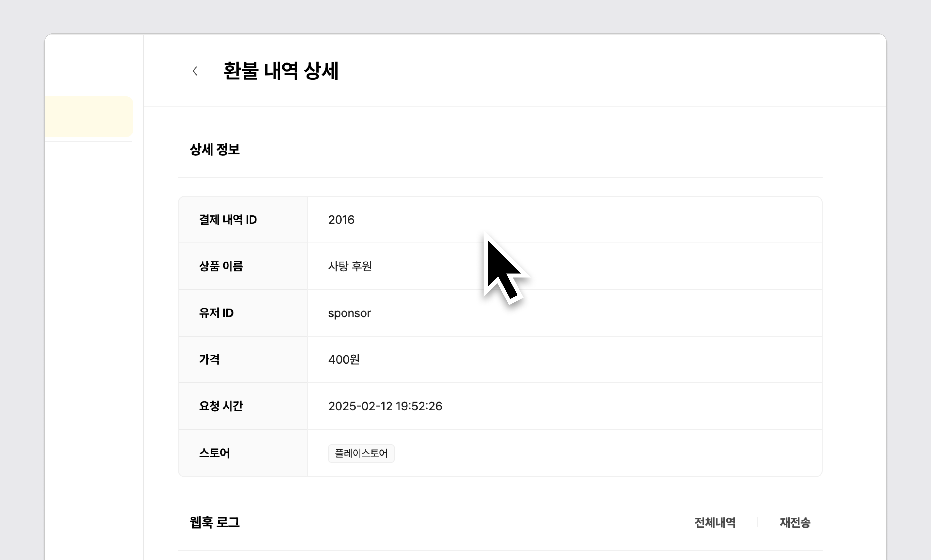The width and height of the screenshot is (931, 560).
Task: Click the divider between 전체내역 and 재전송
Action: [x=757, y=522]
